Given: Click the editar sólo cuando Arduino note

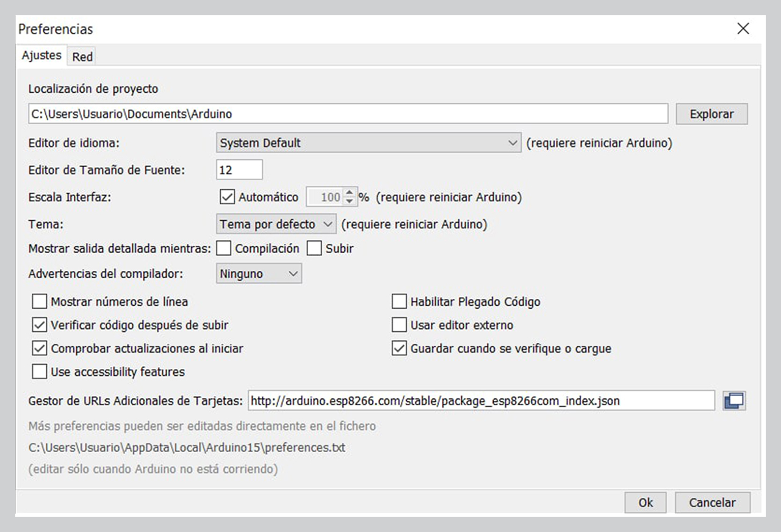Looking at the screenshot, I should coord(153,469).
